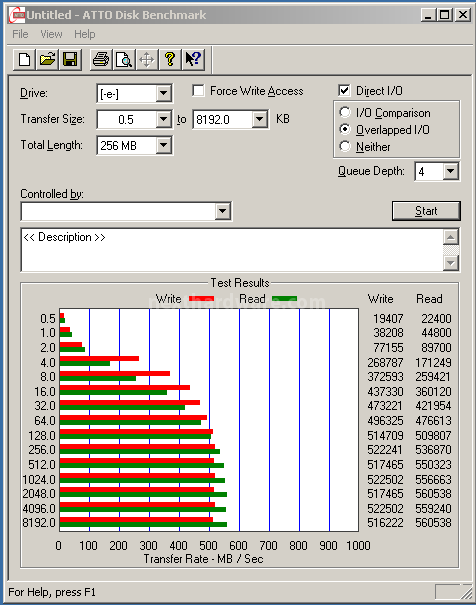Enable the Force Write Access checkbox
This screenshot has height=605, width=476.
tap(198, 91)
